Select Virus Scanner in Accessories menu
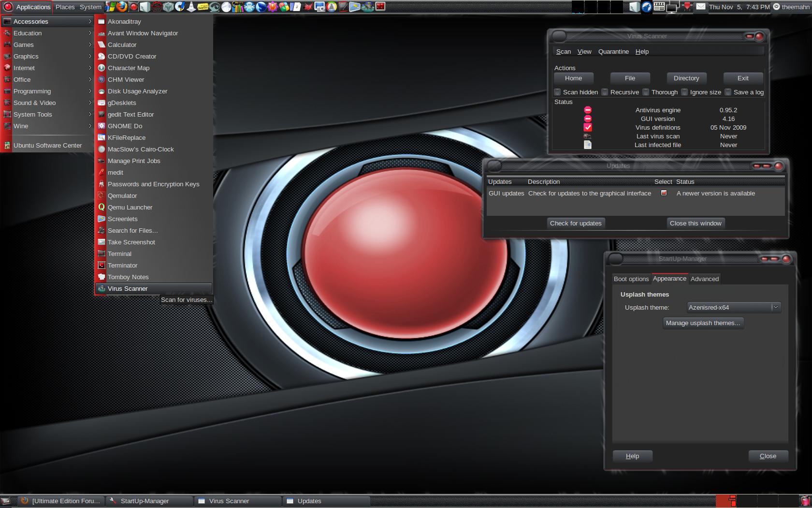 pyautogui.click(x=154, y=288)
